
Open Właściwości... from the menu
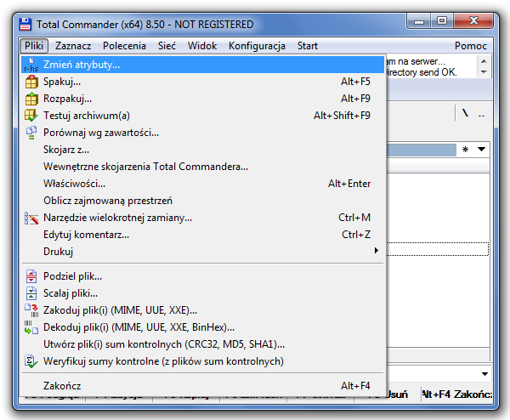(202, 184)
